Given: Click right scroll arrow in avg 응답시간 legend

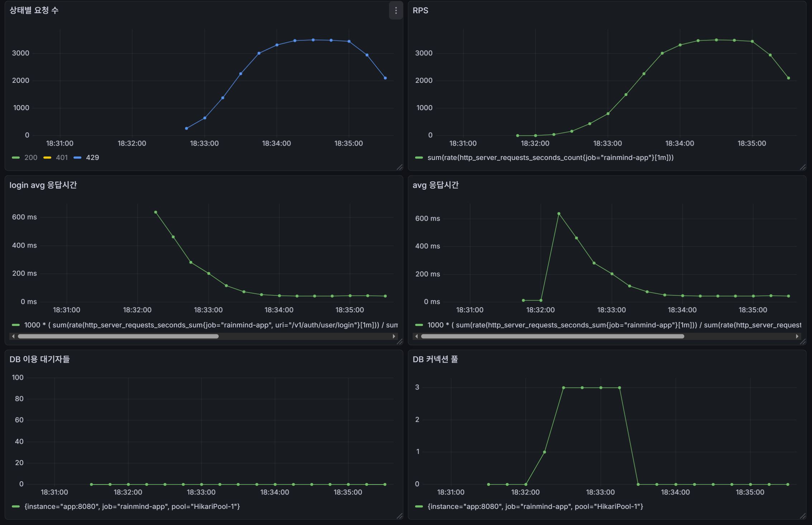Looking at the screenshot, I should [797, 336].
